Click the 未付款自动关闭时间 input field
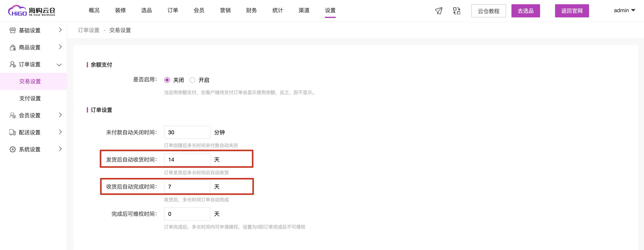The image size is (644, 250). click(187, 132)
